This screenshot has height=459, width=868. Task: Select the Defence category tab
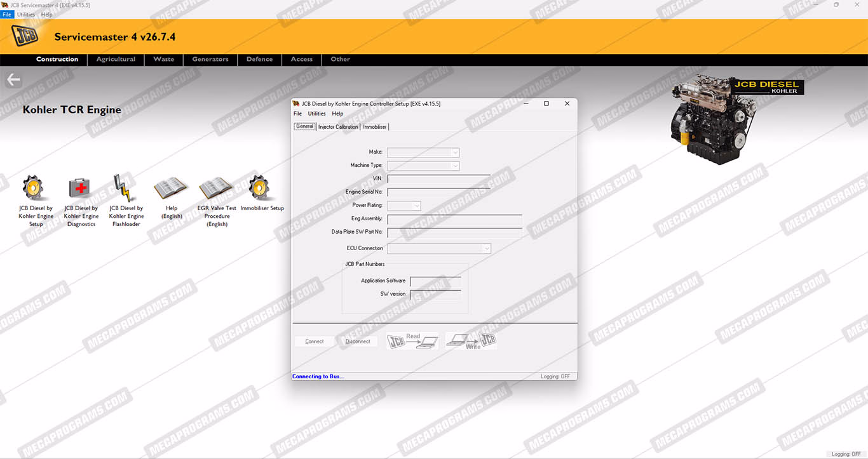tap(260, 60)
